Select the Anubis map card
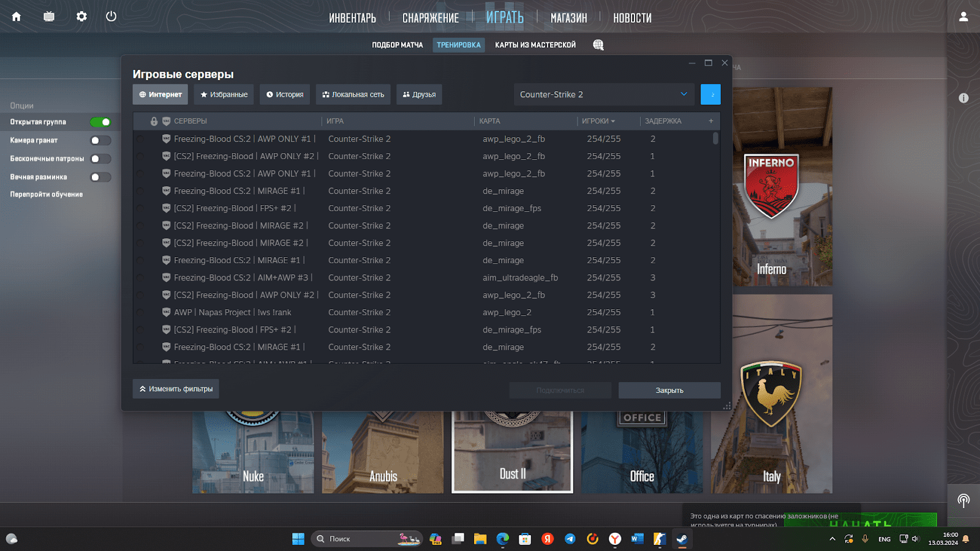 [x=383, y=452]
